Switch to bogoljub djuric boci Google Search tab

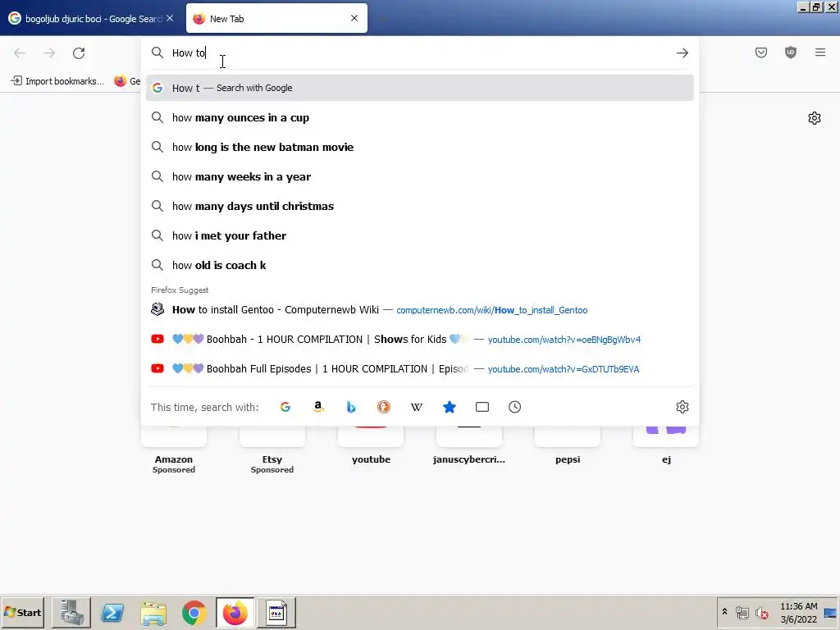92,19
